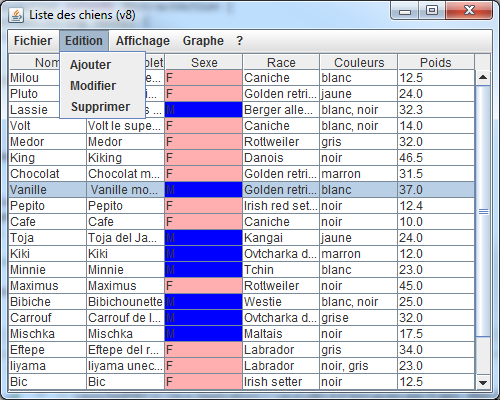Open the ? help menu
This screenshot has width=500, height=400.
point(239,41)
